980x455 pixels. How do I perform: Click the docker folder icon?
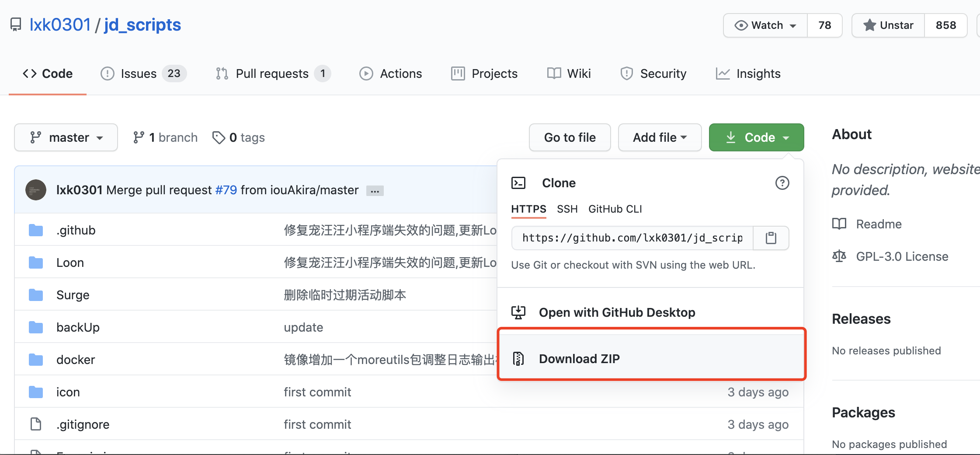pyautogui.click(x=36, y=360)
